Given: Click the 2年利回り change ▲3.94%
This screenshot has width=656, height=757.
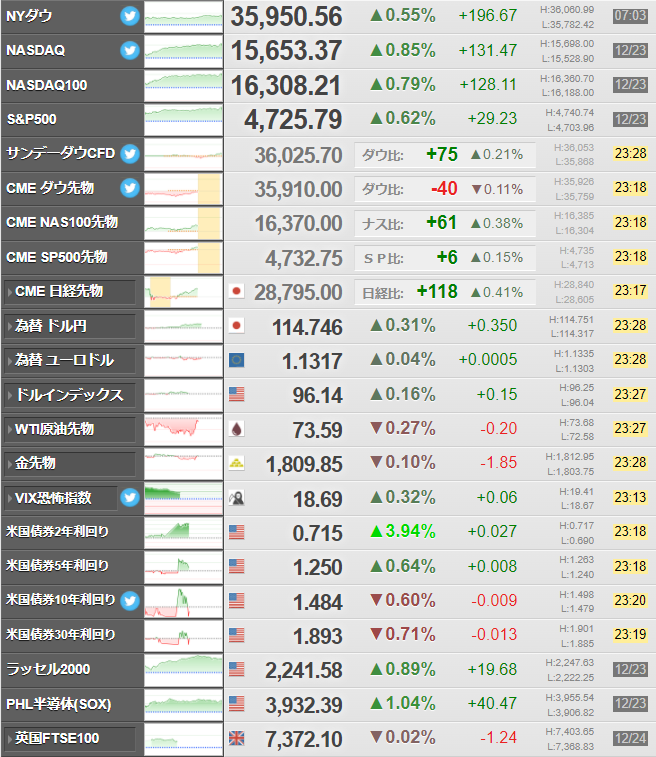Looking at the screenshot, I should point(403,532).
